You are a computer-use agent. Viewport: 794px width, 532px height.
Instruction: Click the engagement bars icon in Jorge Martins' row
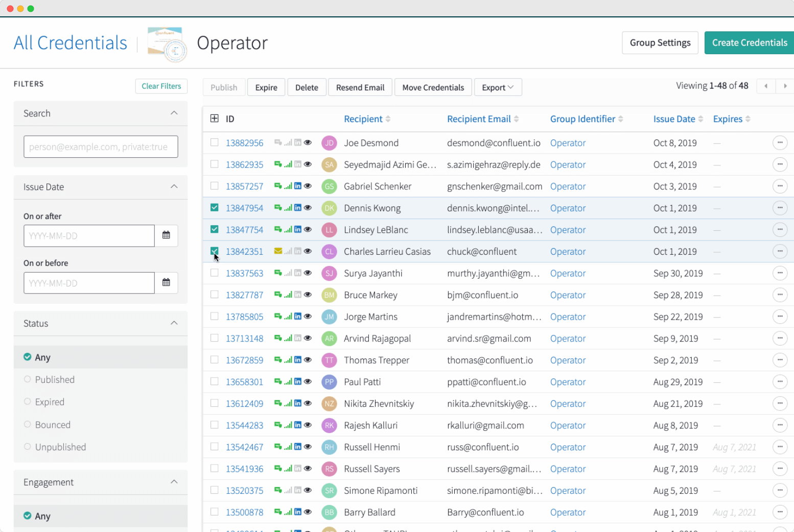(x=288, y=317)
